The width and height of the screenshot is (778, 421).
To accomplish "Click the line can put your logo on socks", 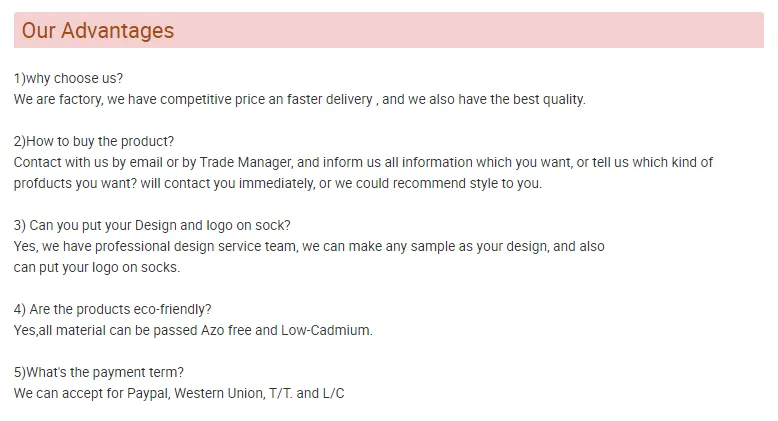I will 97,267.
